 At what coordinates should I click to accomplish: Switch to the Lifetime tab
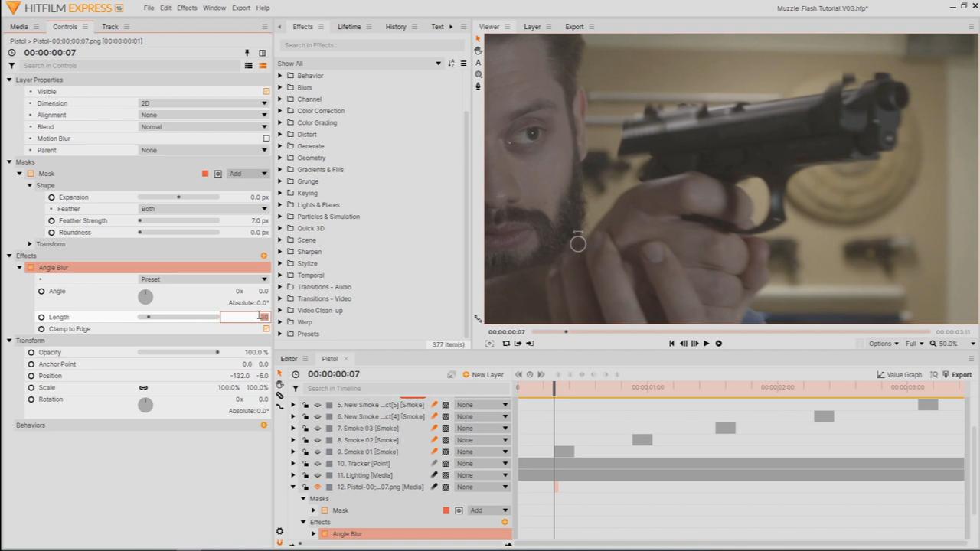(x=349, y=27)
